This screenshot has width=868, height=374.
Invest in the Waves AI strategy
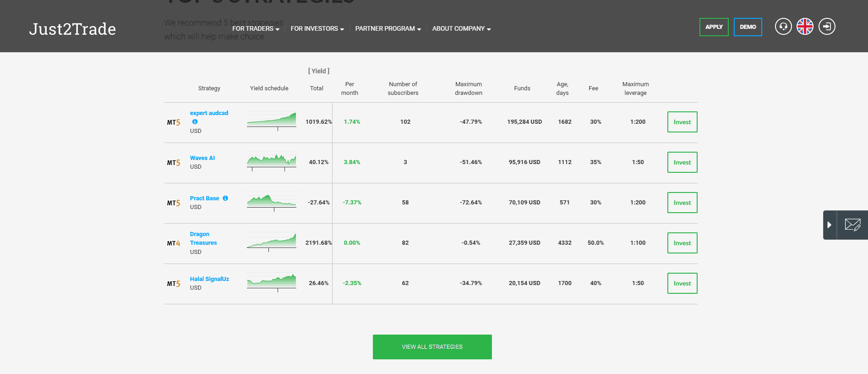coord(682,162)
